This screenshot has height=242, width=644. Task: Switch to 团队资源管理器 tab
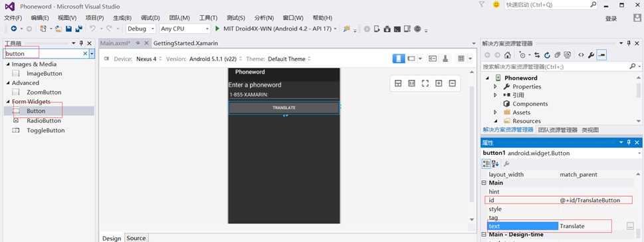558,130
